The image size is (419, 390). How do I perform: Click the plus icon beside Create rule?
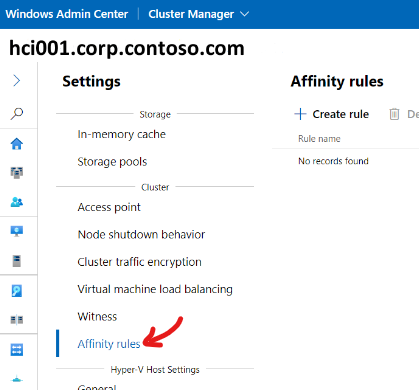coord(300,114)
